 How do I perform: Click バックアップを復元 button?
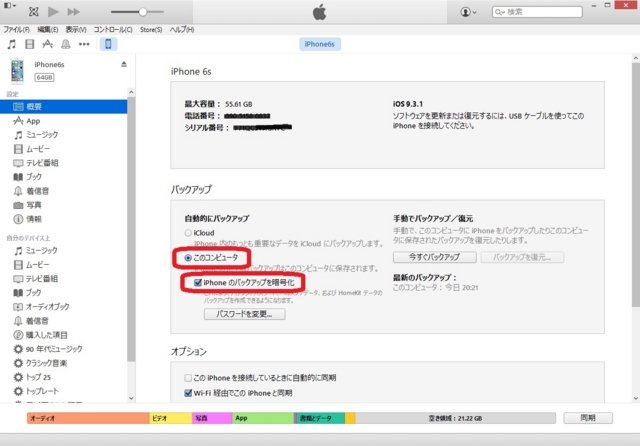coord(522,257)
